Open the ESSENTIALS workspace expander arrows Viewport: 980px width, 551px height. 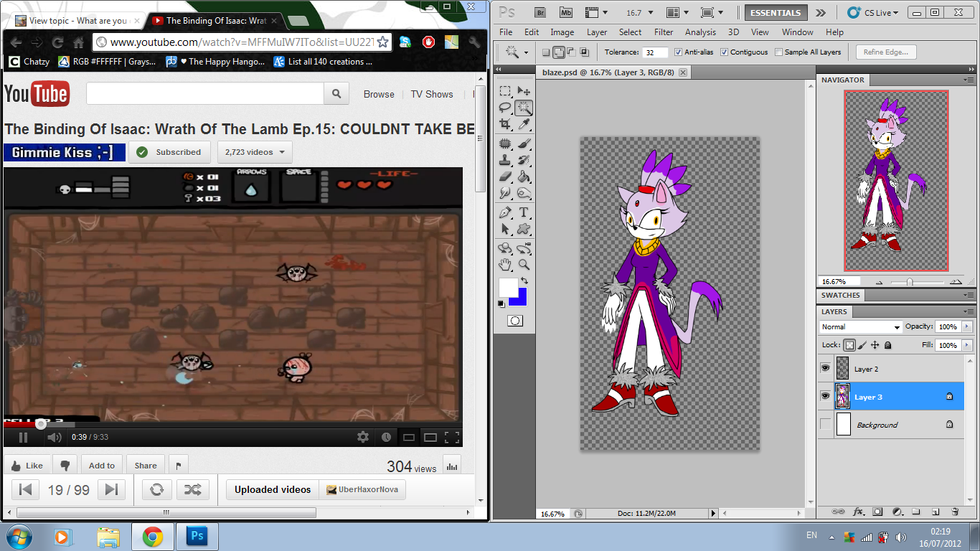821,13
